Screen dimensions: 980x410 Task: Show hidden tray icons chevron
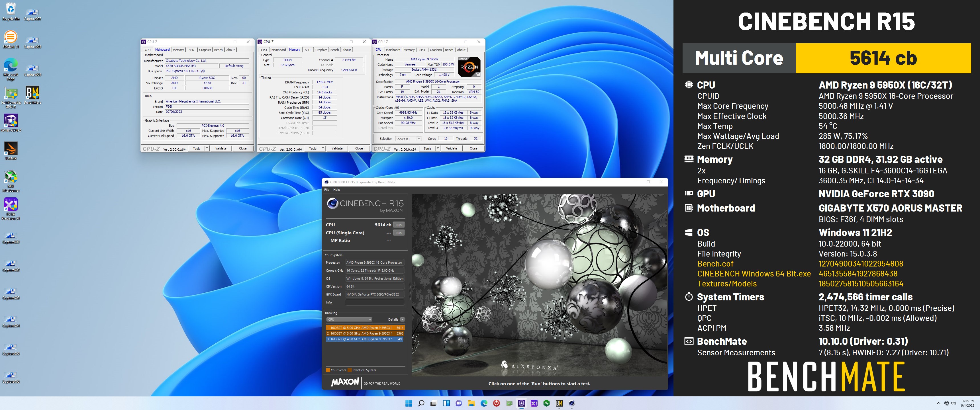tap(938, 403)
